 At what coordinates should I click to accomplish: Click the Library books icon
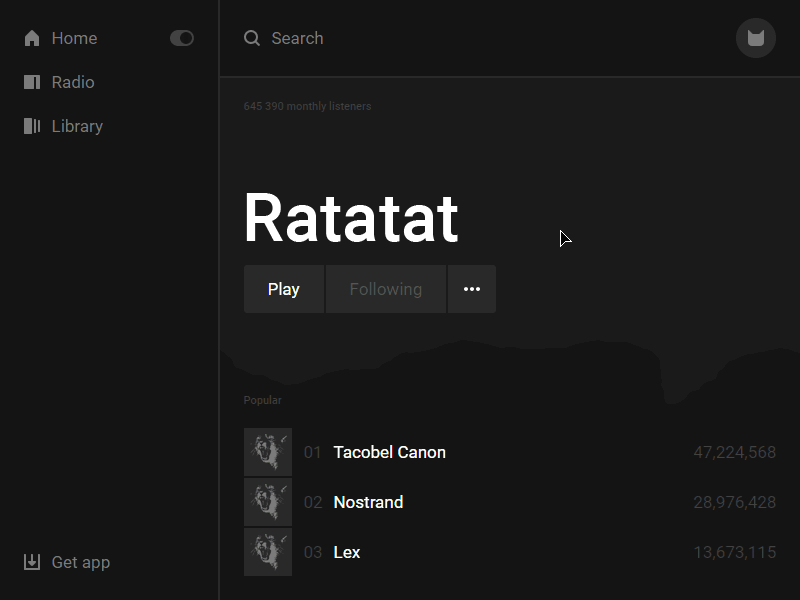[x=32, y=126]
